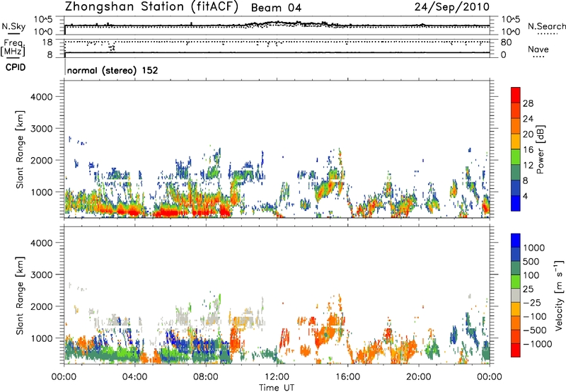
Task: Click 'Slant Range [km]' label of Velocity panel
Action: point(21,295)
